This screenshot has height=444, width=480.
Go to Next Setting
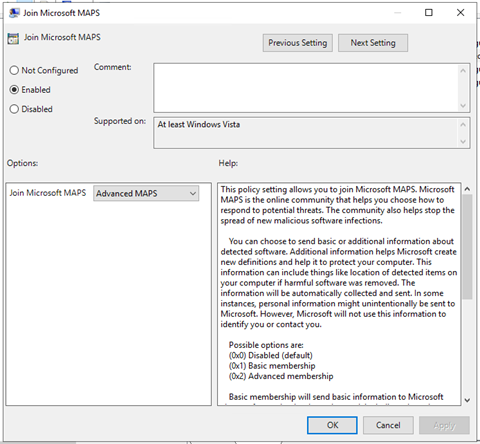(373, 43)
